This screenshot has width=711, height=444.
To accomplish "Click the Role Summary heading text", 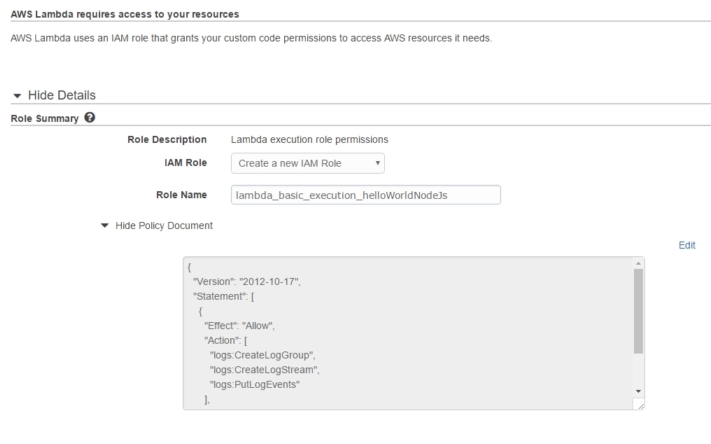I will click(44, 118).
